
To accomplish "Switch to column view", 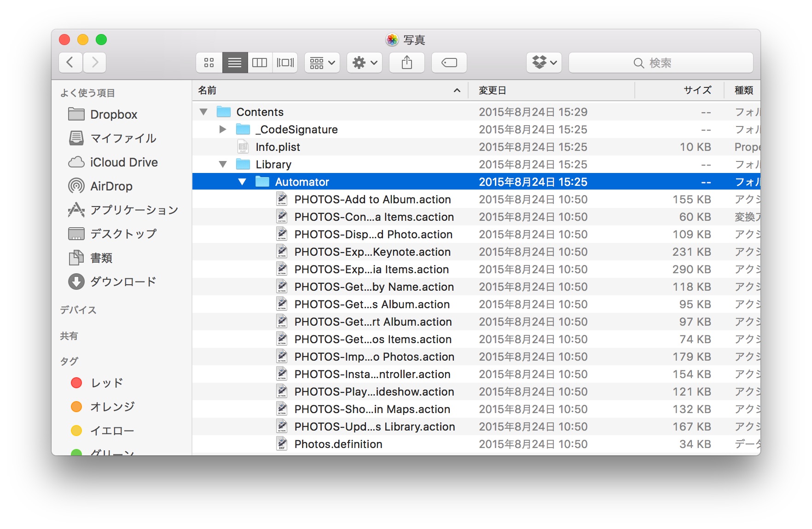I will click(260, 63).
